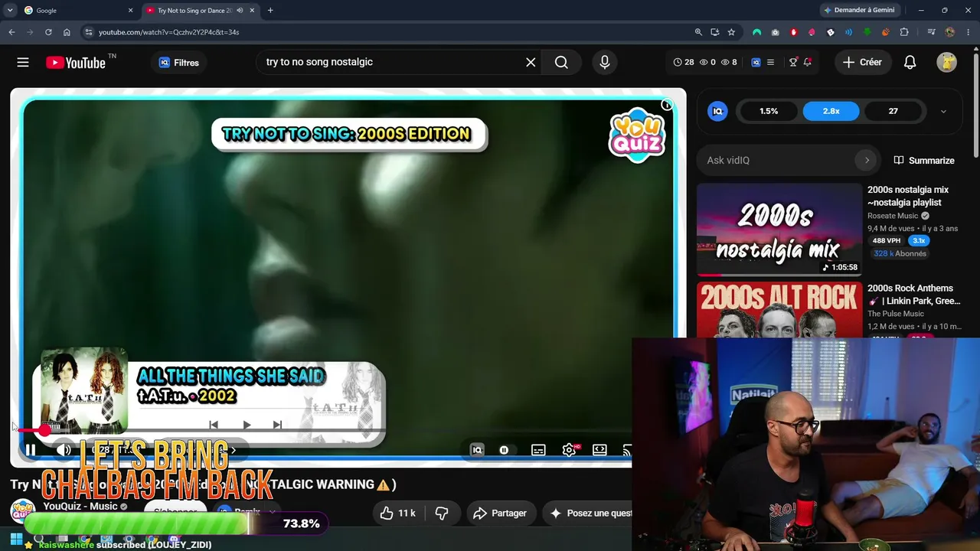Open the YouTube hamburger guide menu
The width and height of the screenshot is (980, 551).
click(x=23, y=62)
